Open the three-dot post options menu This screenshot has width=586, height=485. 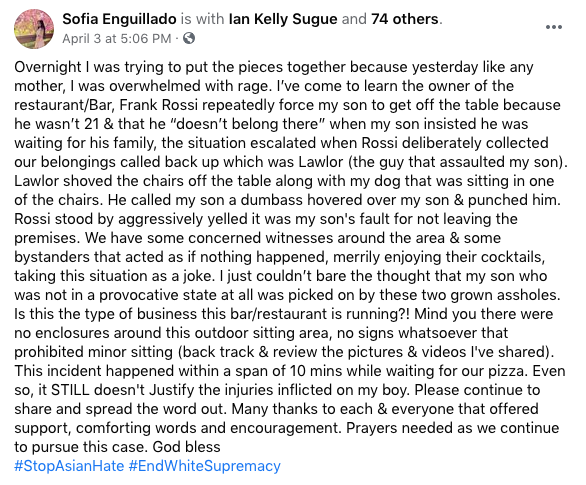553,27
